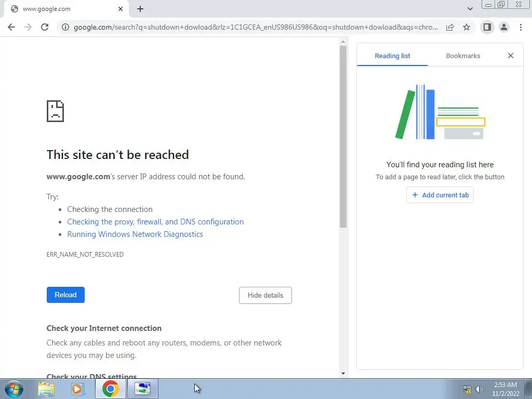Click the "This site can't be reached" heading
532x399 pixels.
pyautogui.click(x=117, y=155)
